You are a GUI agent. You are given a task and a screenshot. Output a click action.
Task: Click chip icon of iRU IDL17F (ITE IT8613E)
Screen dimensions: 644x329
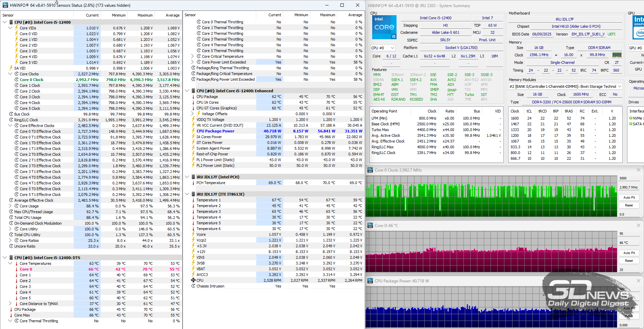click(193, 194)
